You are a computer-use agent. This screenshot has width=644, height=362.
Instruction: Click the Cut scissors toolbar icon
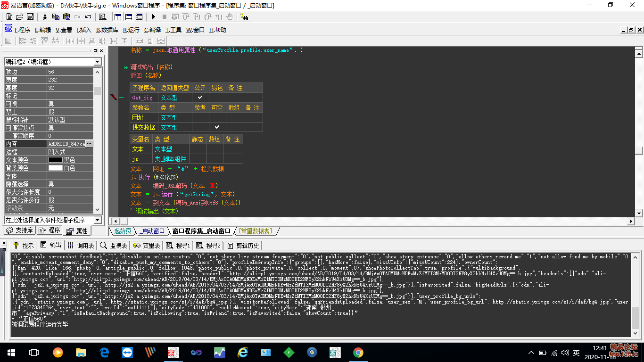pos(45,17)
